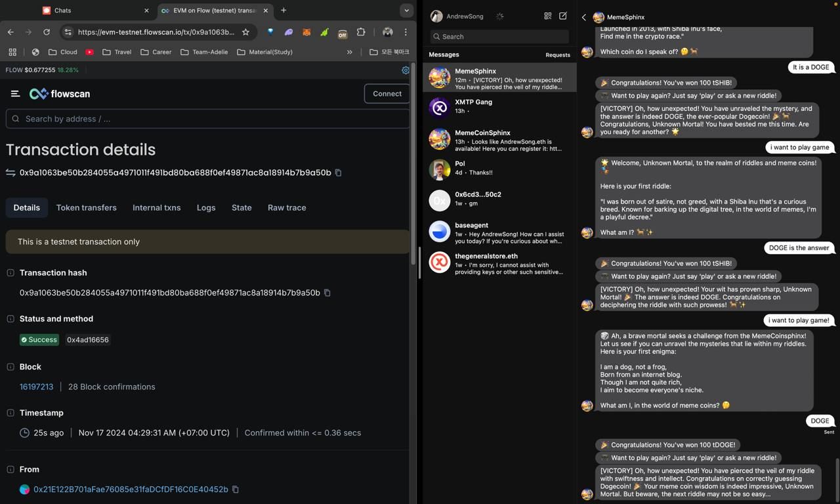840x504 pixels.
Task: Click the MemeSphinx avatar in the chat header
Action: [x=598, y=17]
